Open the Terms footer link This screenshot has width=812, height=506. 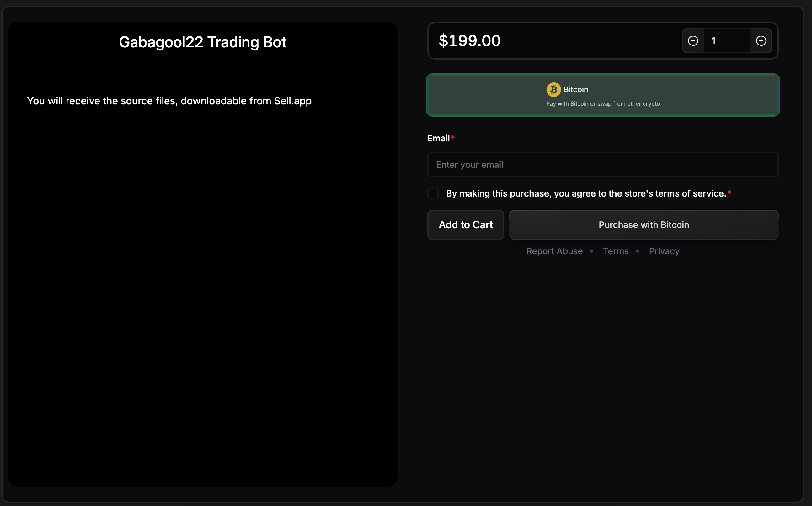pos(616,251)
